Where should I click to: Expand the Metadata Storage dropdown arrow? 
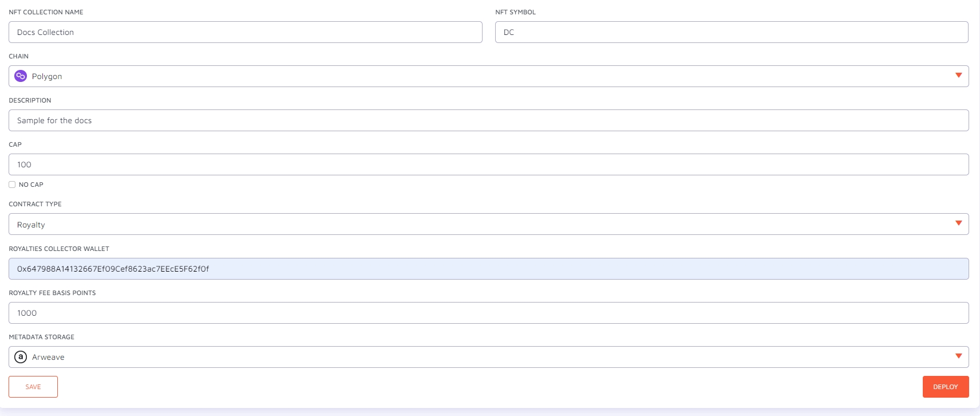tap(958, 356)
